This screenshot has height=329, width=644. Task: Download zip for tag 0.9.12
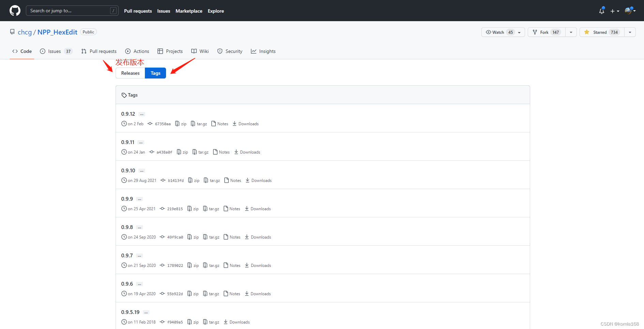click(x=181, y=124)
